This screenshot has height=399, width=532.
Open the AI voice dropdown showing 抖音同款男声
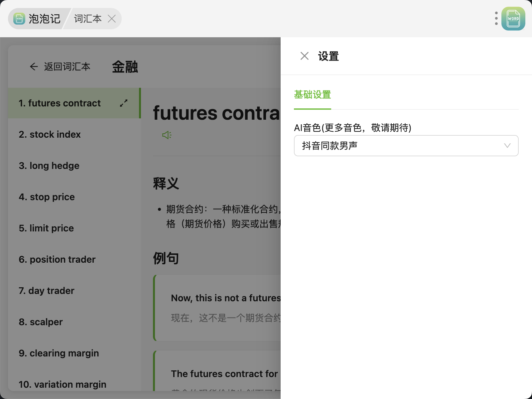(406, 146)
